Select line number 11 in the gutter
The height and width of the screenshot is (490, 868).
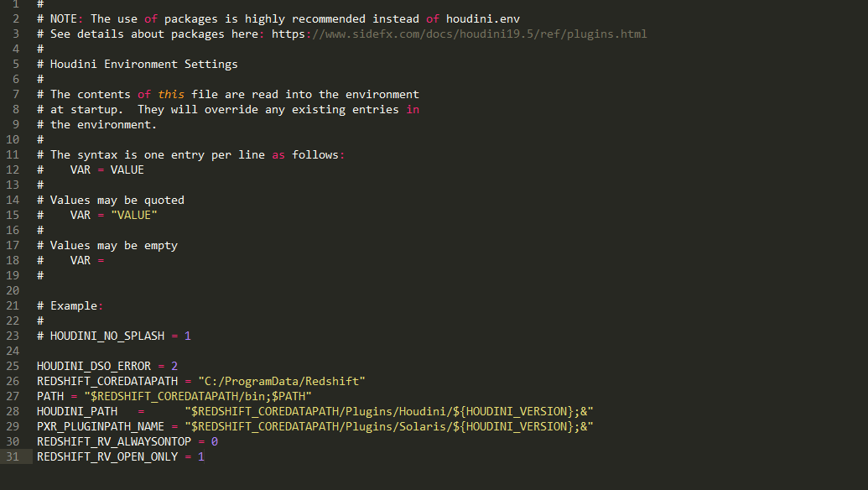pyautogui.click(x=12, y=154)
